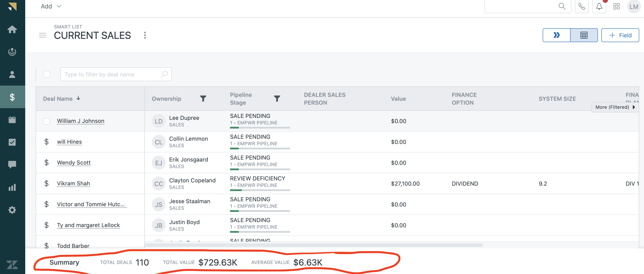Open the Leads icon in sidebar
The width and height of the screenshot is (644, 274).
[x=12, y=52]
